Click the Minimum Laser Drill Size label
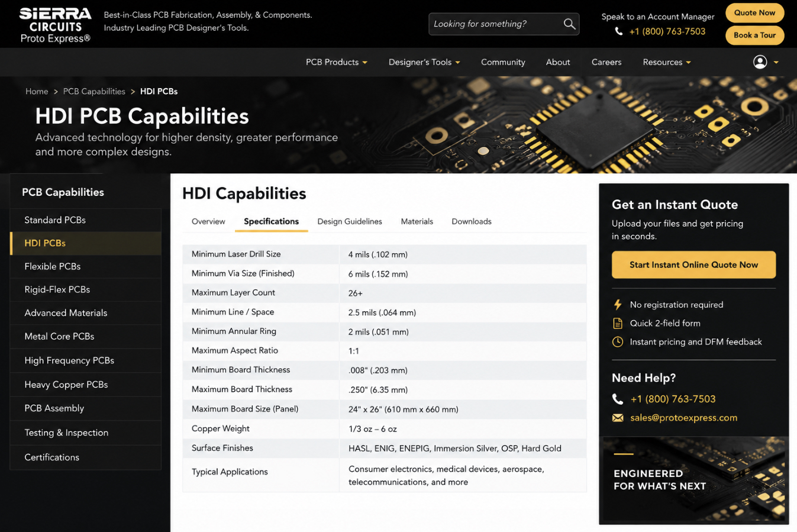 tap(236, 254)
